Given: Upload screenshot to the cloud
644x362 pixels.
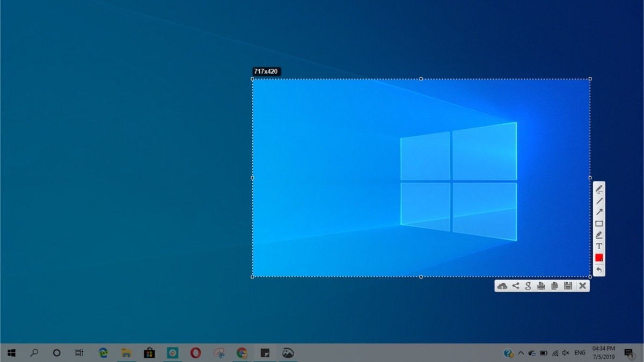Looking at the screenshot, I should point(502,286).
